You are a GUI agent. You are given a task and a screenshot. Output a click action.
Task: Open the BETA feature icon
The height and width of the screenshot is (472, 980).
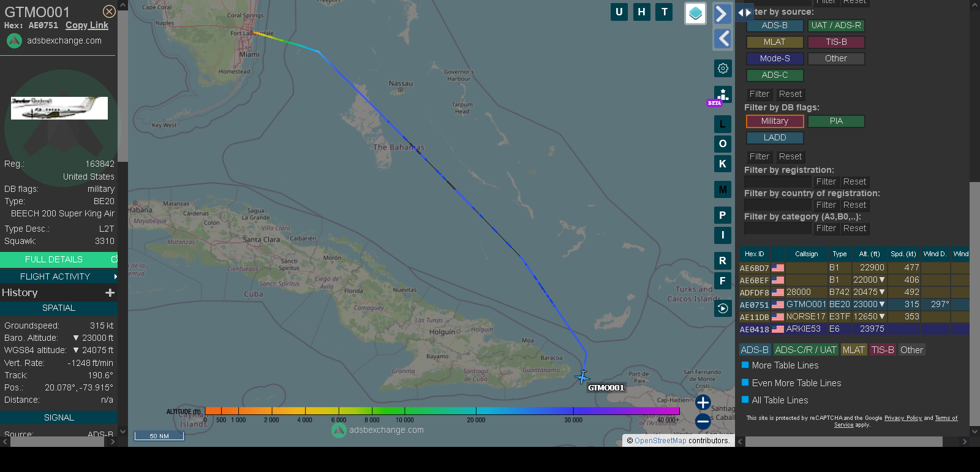pyautogui.click(x=723, y=95)
